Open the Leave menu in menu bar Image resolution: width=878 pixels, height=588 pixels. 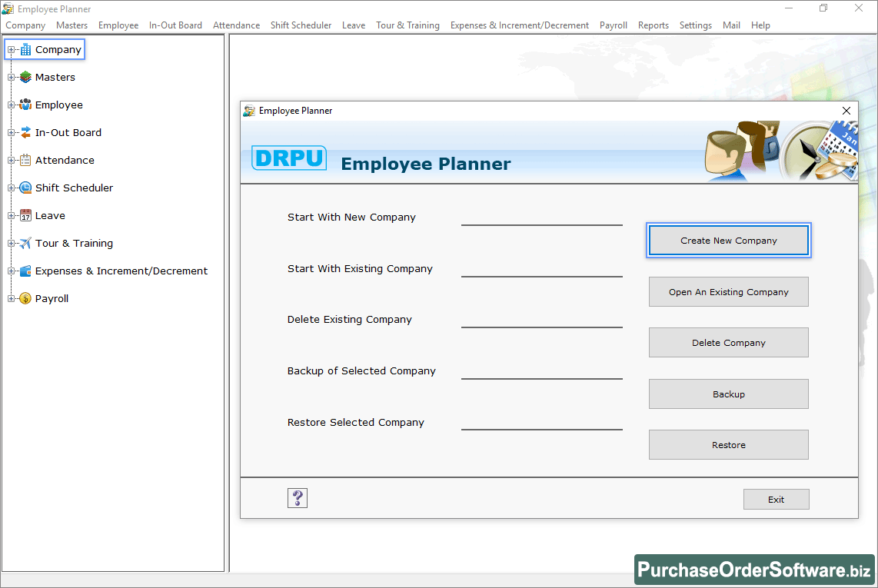point(354,25)
